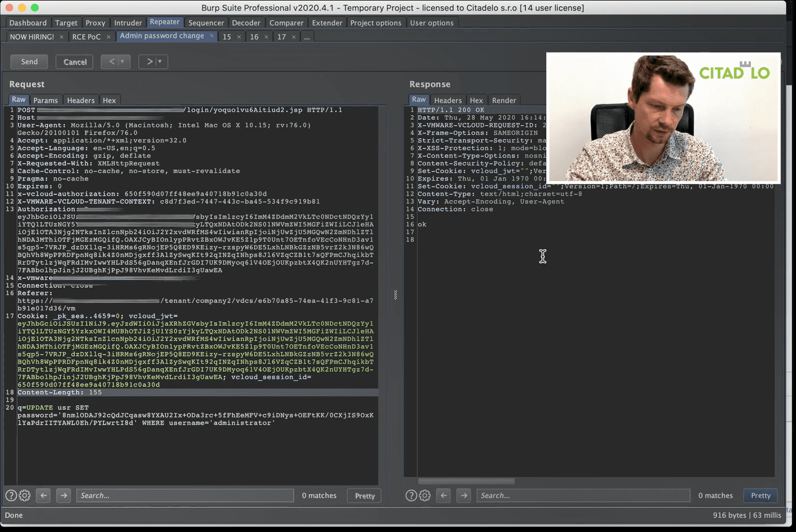
Task: Send the repeater request
Action: click(x=29, y=61)
